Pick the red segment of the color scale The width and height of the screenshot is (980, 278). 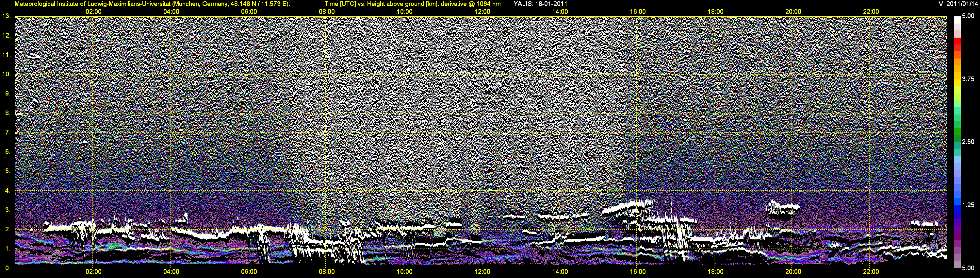tap(957, 41)
